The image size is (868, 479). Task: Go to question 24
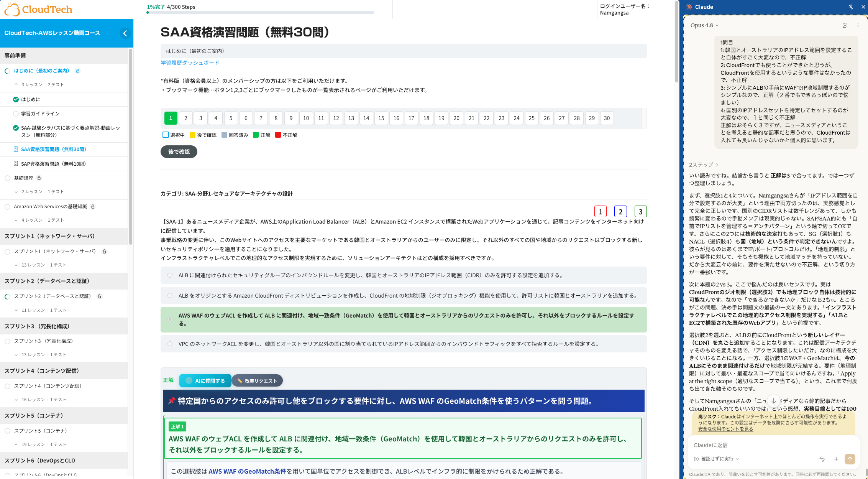click(x=517, y=118)
